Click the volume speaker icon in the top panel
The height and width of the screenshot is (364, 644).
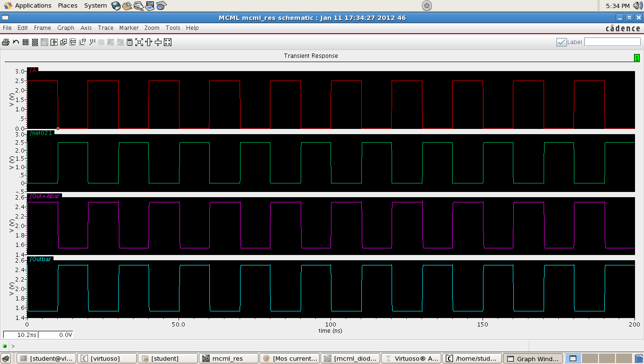click(637, 6)
